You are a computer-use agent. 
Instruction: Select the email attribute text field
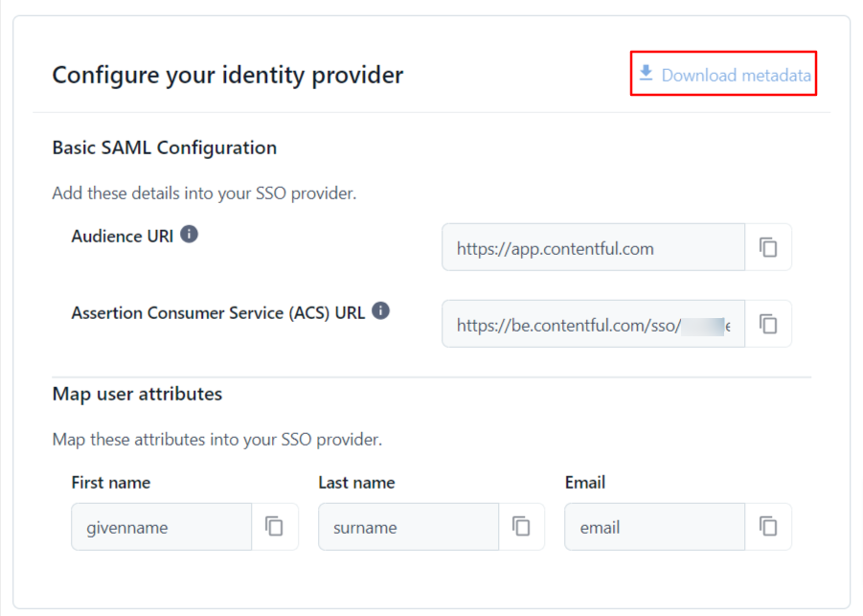pos(654,527)
